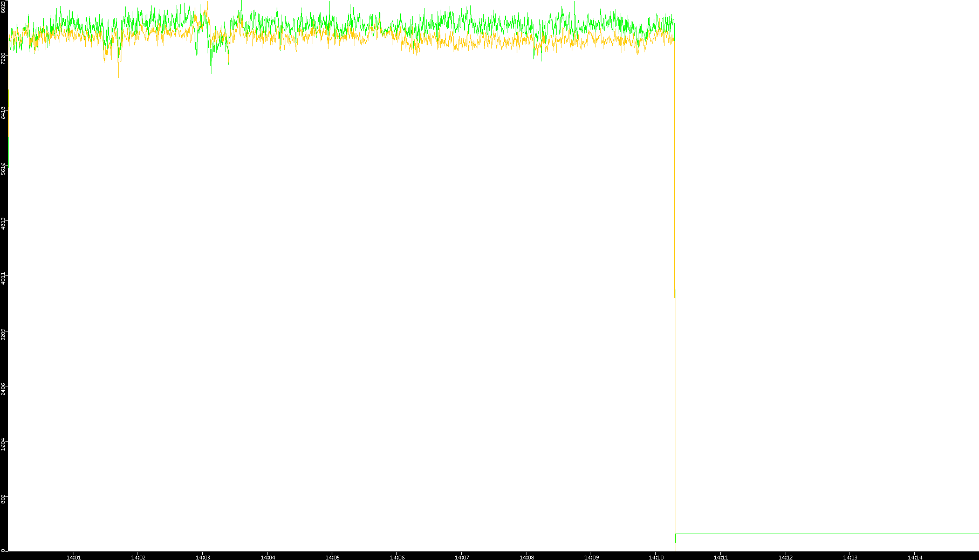
Task: Click the 14:13 time axis label
Action: pos(850,557)
